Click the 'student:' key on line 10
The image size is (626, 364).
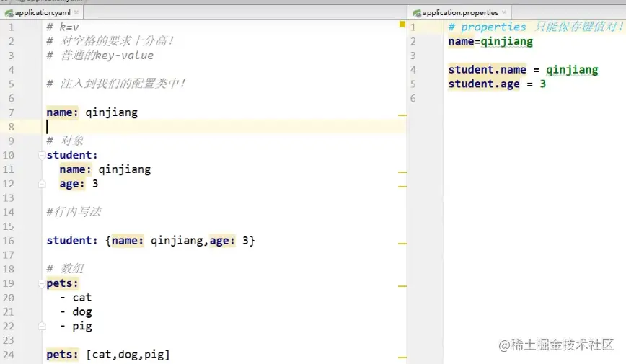tap(72, 155)
